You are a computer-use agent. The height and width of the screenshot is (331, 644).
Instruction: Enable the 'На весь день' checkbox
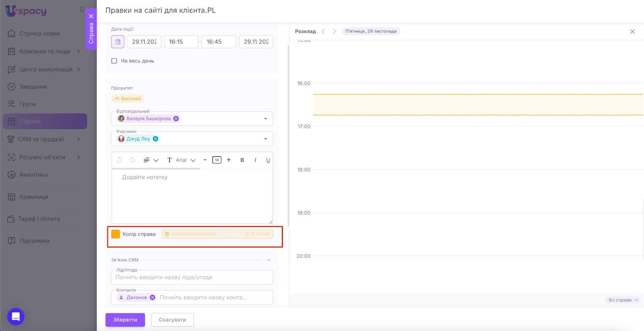[x=114, y=61]
